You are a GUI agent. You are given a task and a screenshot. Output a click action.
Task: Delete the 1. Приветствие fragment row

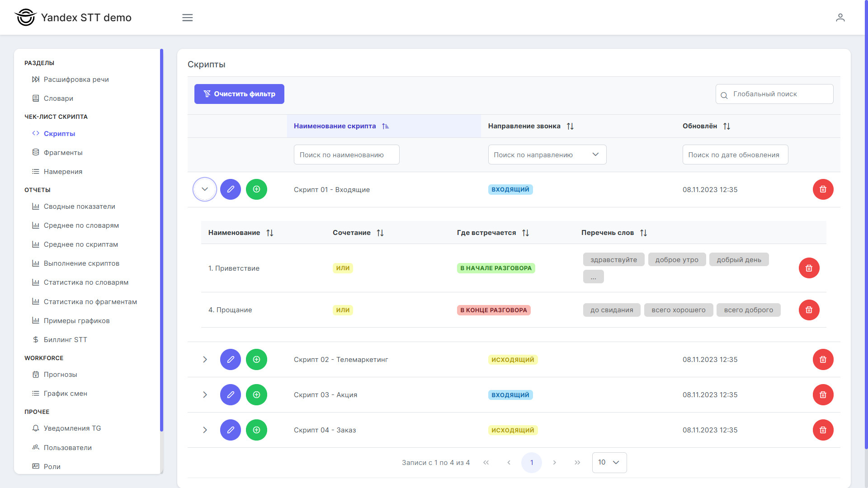[809, 268]
